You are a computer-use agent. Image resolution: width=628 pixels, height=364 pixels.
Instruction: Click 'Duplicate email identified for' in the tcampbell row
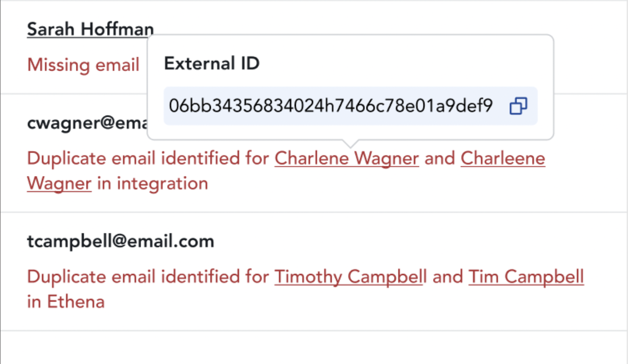tap(148, 277)
